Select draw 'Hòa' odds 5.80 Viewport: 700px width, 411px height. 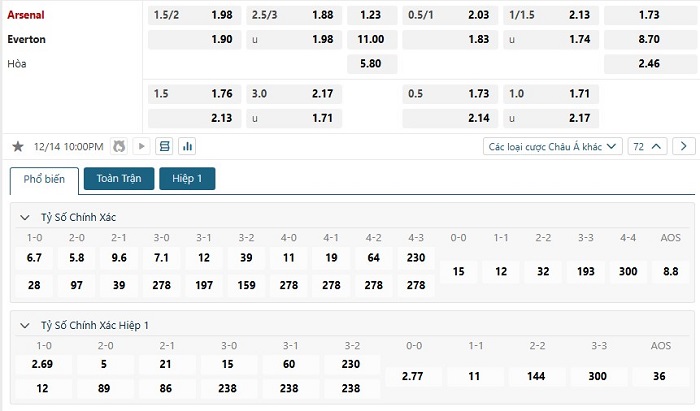pyautogui.click(x=371, y=63)
